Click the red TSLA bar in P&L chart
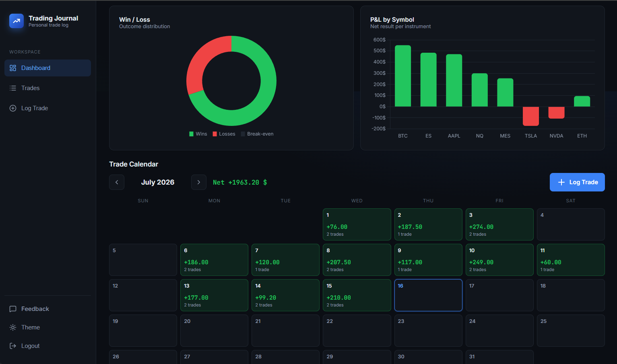The height and width of the screenshot is (364, 617). [531, 116]
